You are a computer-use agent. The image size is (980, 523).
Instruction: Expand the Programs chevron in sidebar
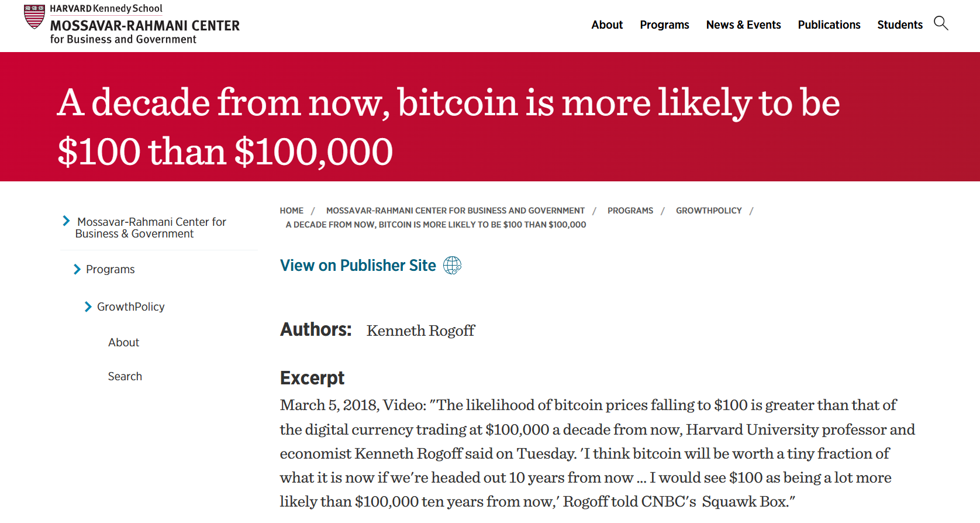(77, 269)
